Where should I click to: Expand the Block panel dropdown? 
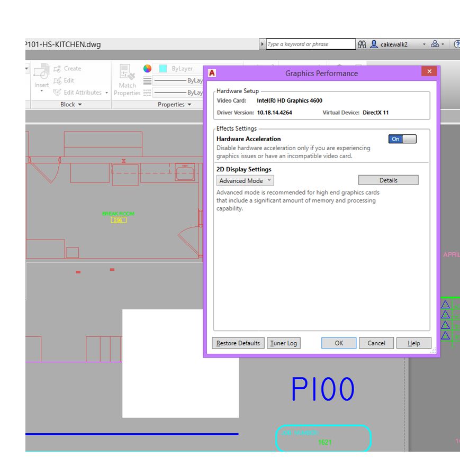click(80, 104)
